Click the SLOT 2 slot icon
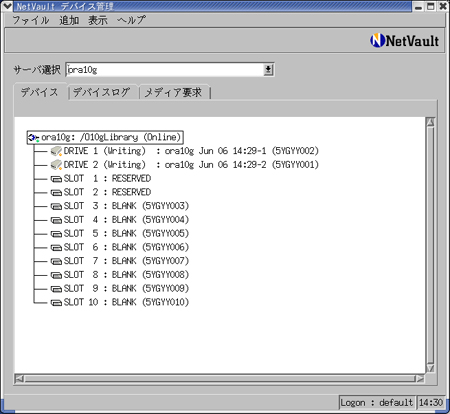The height and width of the screenshot is (414, 450). click(56, 193)
